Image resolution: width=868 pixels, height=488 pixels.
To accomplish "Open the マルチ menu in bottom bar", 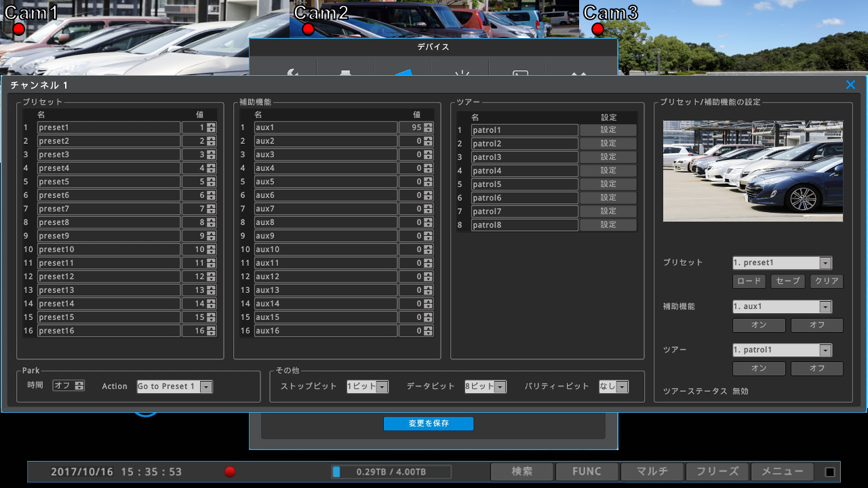I will [x=652, y=472].
